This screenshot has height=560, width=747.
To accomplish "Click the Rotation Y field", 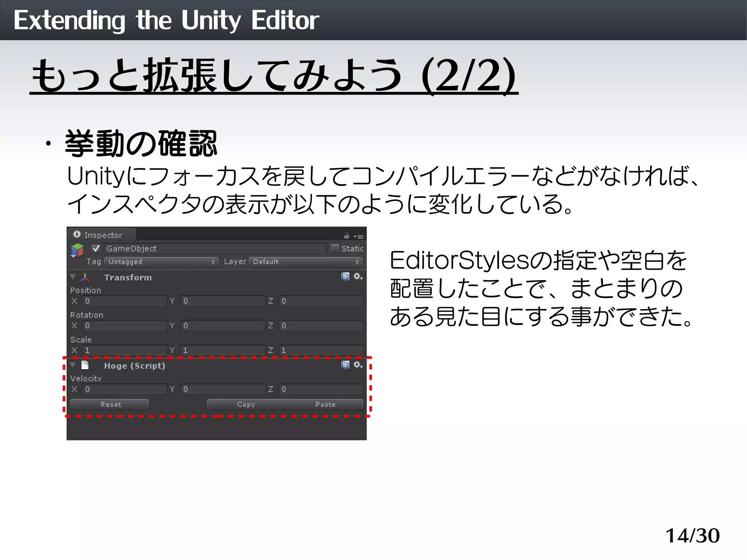I will point(223,325).
